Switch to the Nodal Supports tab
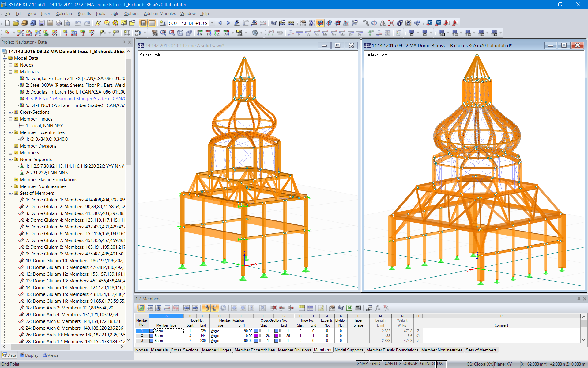The height and width of the screenshot is (368, 588). 349,350
